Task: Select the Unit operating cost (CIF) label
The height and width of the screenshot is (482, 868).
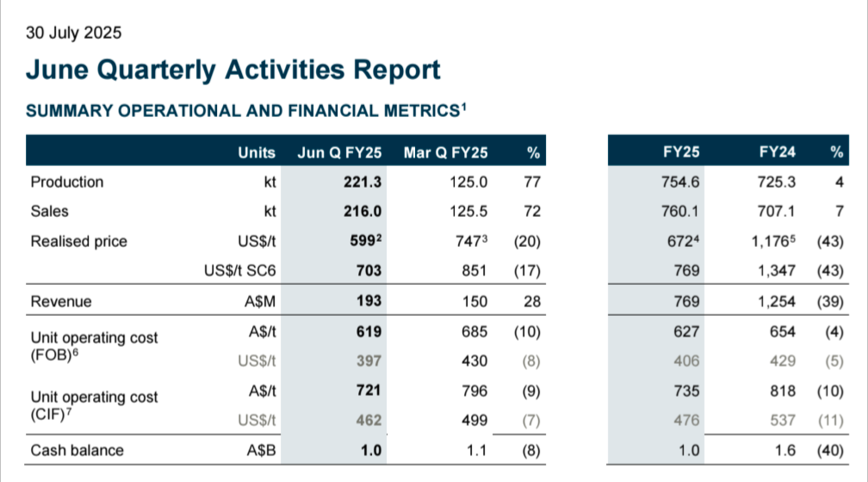Action: (x=94, y=405)
